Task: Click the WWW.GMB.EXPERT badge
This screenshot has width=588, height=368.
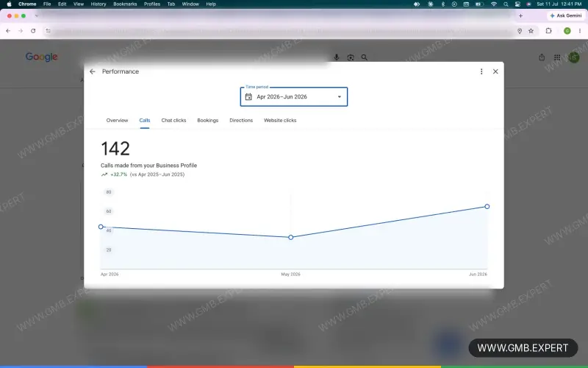Action: pos(523,348)
